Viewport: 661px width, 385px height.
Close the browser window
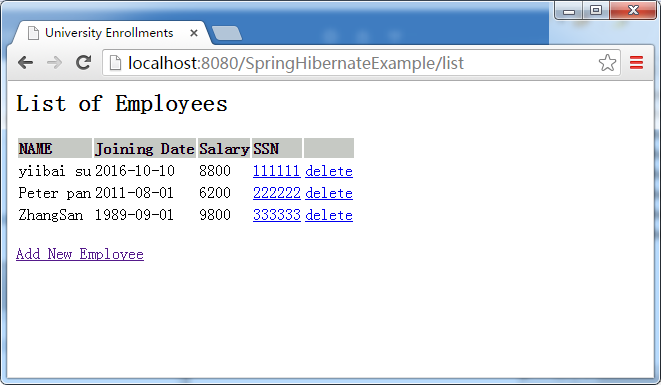[633, 11]
